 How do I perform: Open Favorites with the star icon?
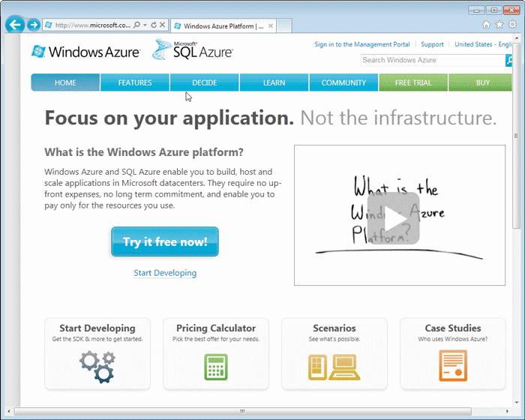tap(499, 25)
